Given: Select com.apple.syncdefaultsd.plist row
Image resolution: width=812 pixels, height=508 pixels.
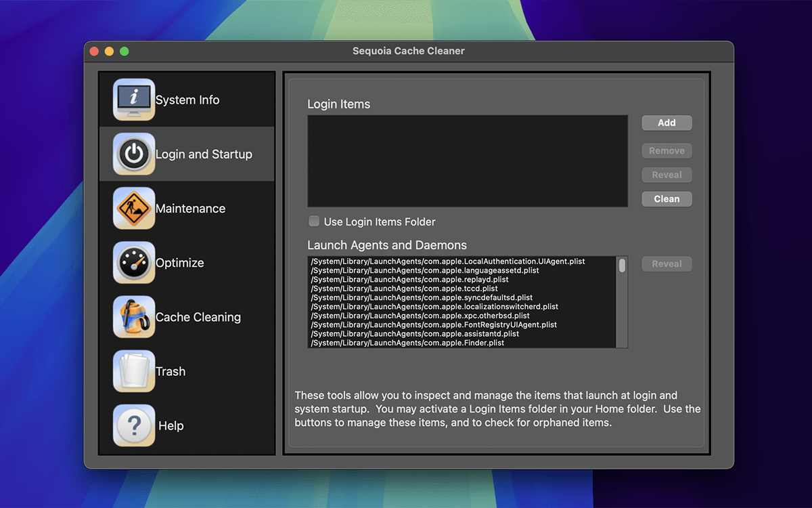Looking at the screenshot, I should click(462, 298).
